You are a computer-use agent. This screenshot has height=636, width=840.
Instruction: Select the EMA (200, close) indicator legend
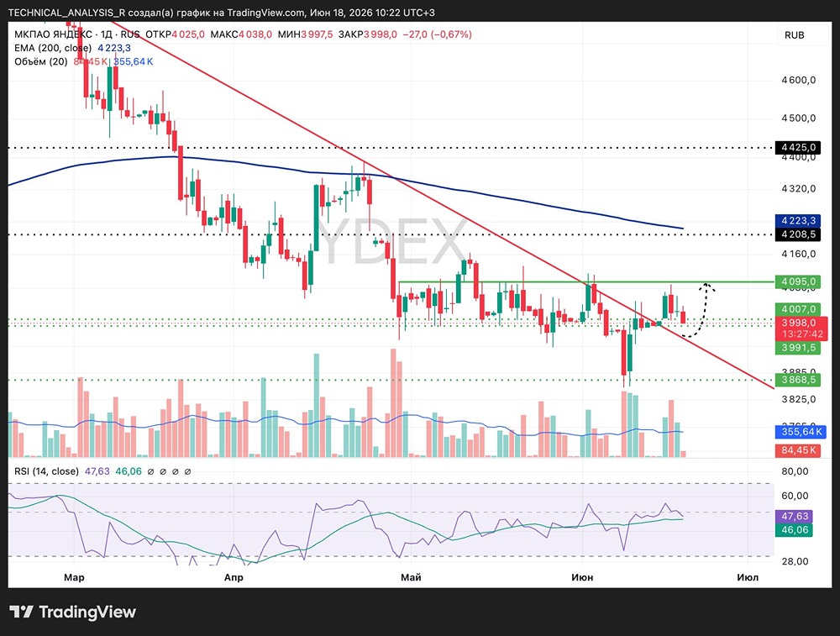click(x=52, y=48)
